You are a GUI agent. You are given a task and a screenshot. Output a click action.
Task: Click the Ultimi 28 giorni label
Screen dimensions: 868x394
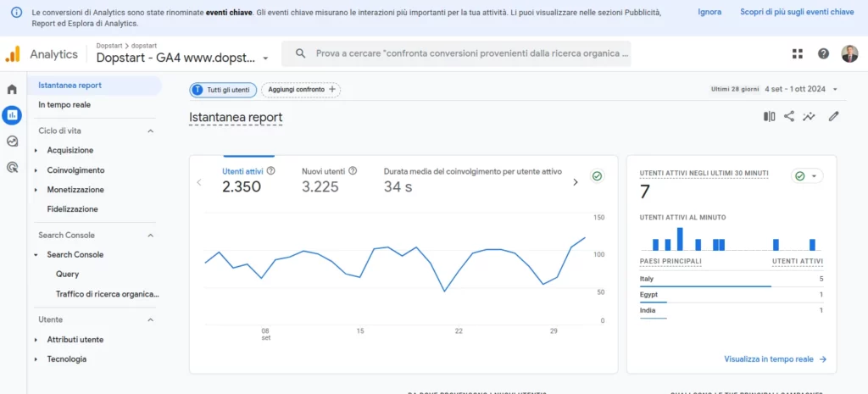(736, 89)
